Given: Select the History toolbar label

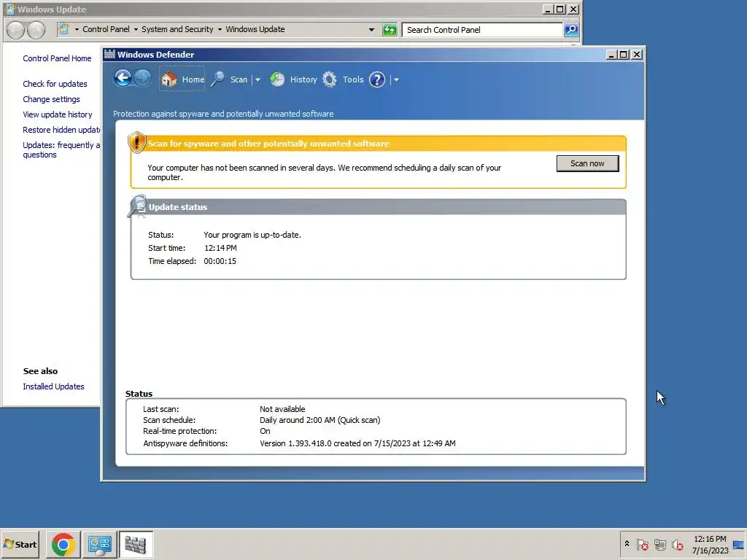Looking at the screenshot, I should [303, 79].
